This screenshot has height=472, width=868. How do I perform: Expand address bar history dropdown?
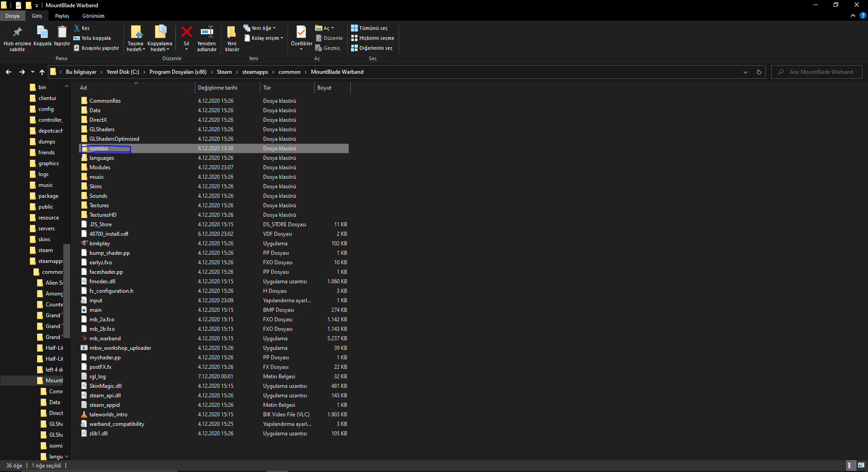tap(745, 72)
